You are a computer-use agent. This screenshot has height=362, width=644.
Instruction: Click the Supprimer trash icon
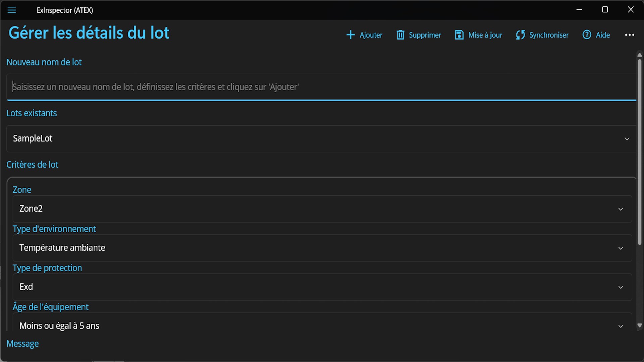point(400,35)
